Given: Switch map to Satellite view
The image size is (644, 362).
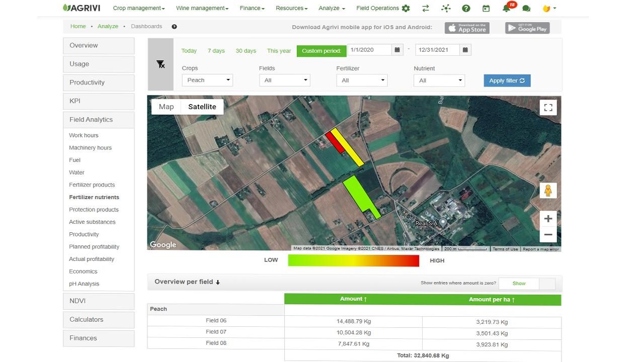Looking at the screenshot, I should tap(202, 107).
